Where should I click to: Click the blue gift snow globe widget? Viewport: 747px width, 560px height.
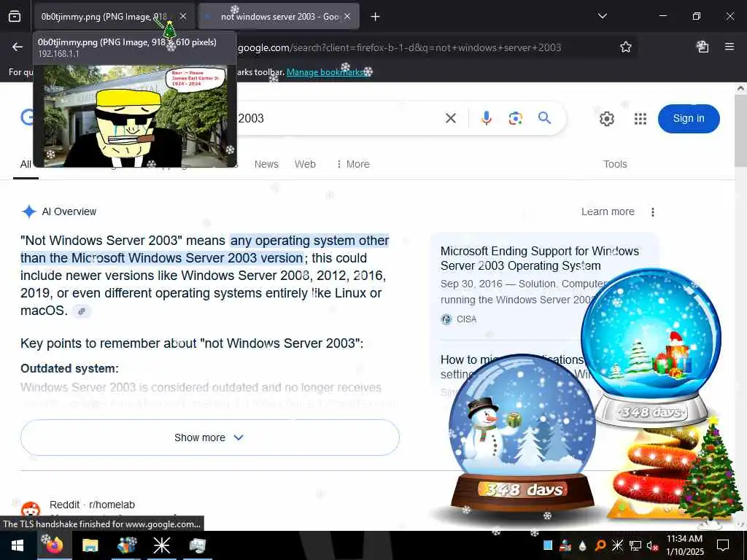tap(651, 348)
